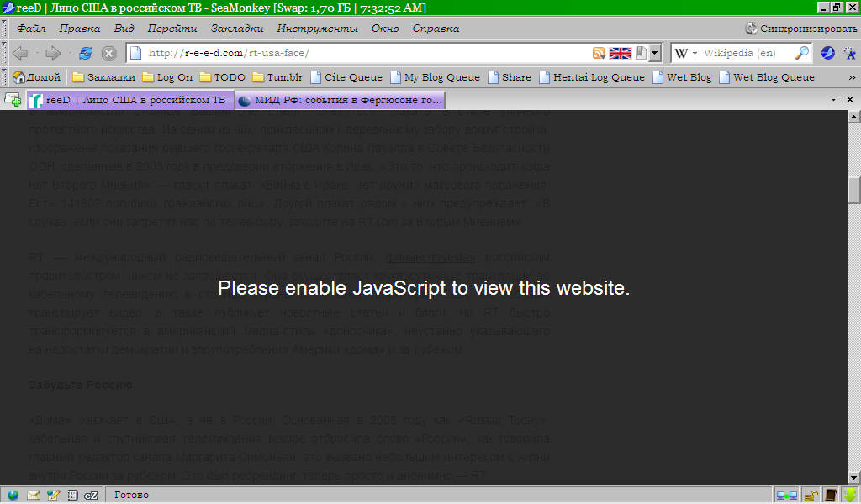Viewport: 861px width, 504px height.
Task: Go forward with the Forward arrow
Action: click(x=53, y=53)
